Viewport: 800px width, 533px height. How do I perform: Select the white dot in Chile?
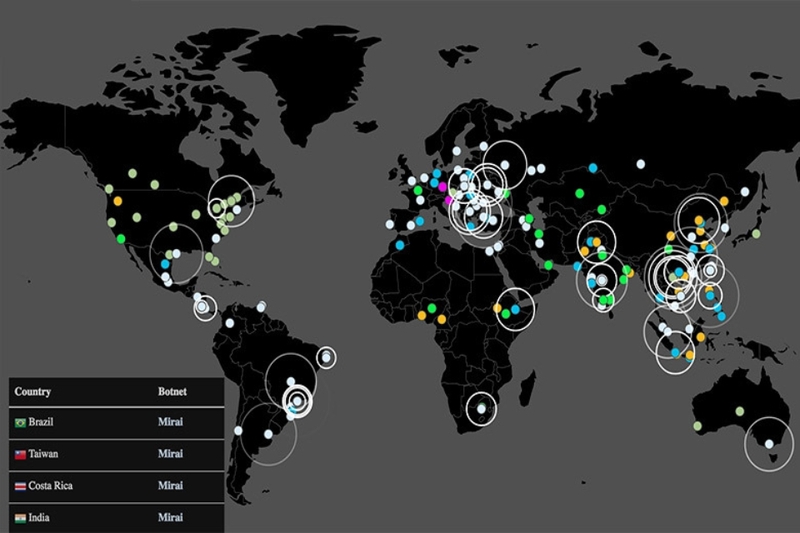point(238,430)
